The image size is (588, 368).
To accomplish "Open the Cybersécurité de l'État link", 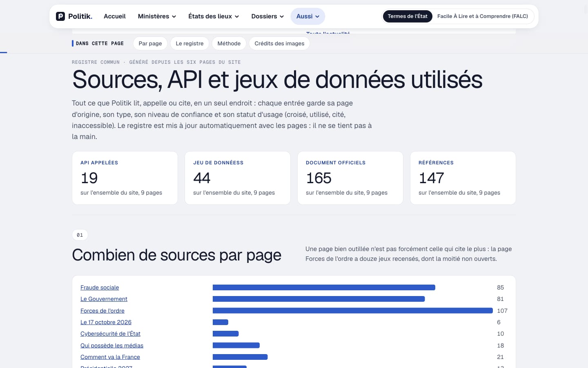I will pos(110,334).
